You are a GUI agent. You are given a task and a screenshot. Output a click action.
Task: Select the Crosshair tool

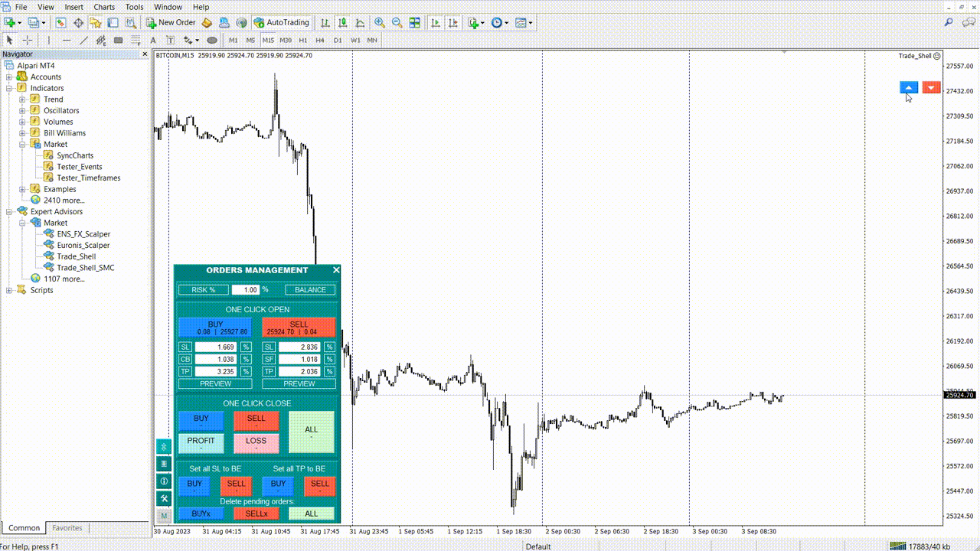click(x=26, y=40)
